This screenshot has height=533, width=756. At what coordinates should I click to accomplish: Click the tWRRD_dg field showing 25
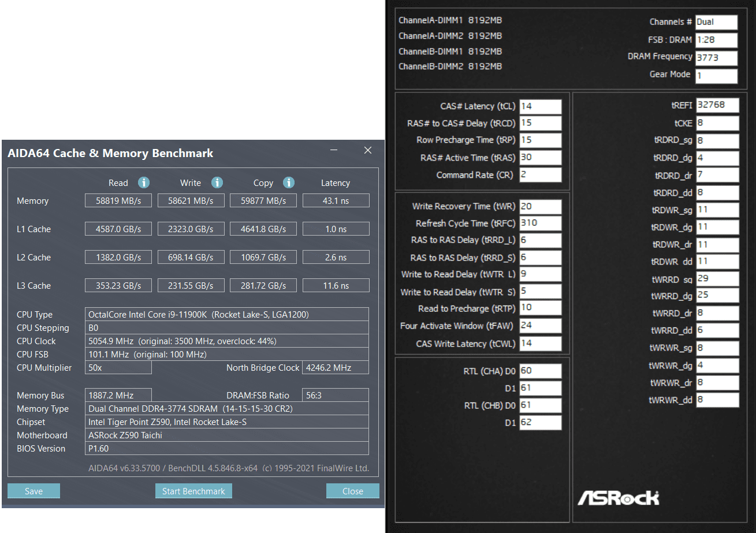(x=717, y=296)
